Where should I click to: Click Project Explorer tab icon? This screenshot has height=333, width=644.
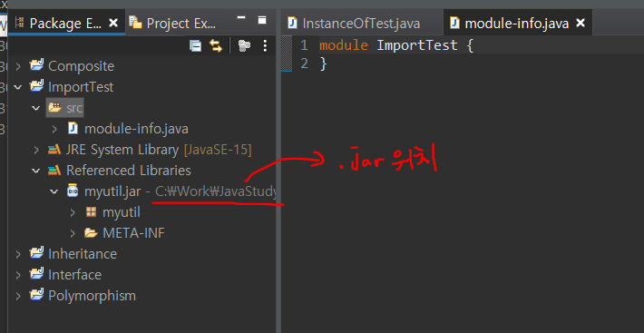[x=135, y=23]
